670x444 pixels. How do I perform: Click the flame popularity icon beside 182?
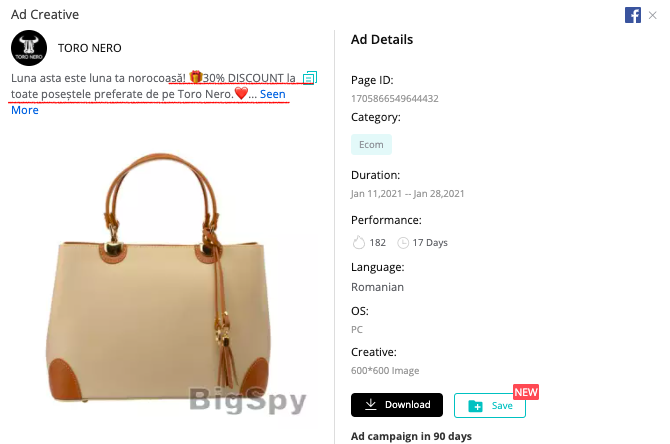359,242
